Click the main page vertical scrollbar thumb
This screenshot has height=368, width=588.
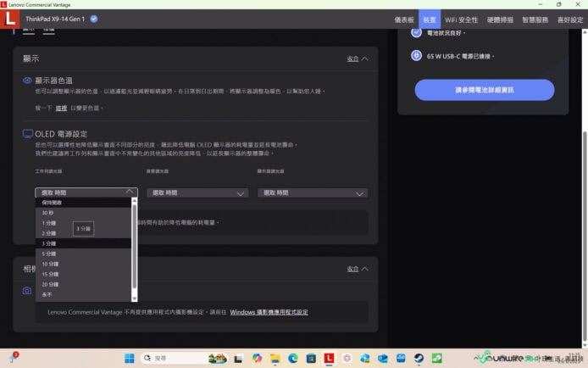pyautogui.click(x=585, y=235)
